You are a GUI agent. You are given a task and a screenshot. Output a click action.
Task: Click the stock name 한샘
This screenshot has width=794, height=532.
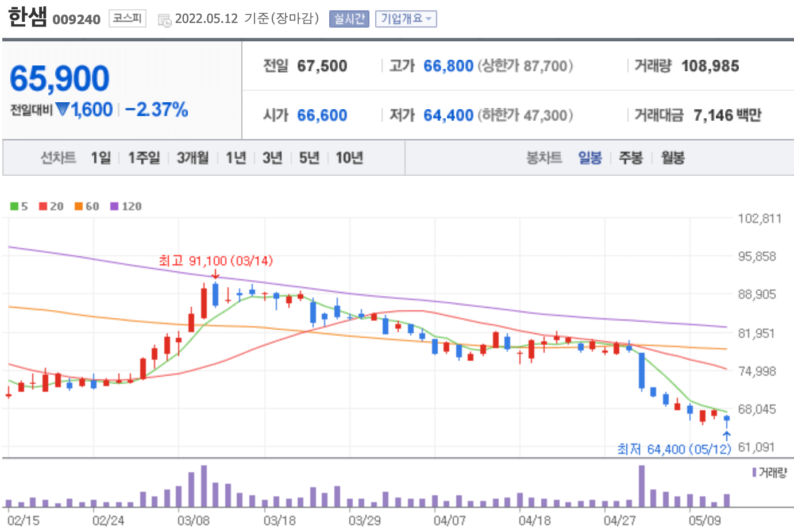tap(28, 17)
